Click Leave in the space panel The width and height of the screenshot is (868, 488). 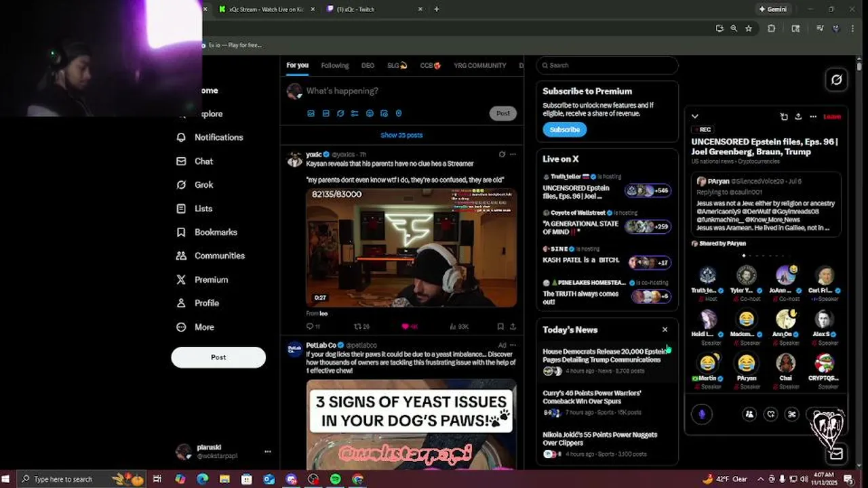(x=832, y=117)
